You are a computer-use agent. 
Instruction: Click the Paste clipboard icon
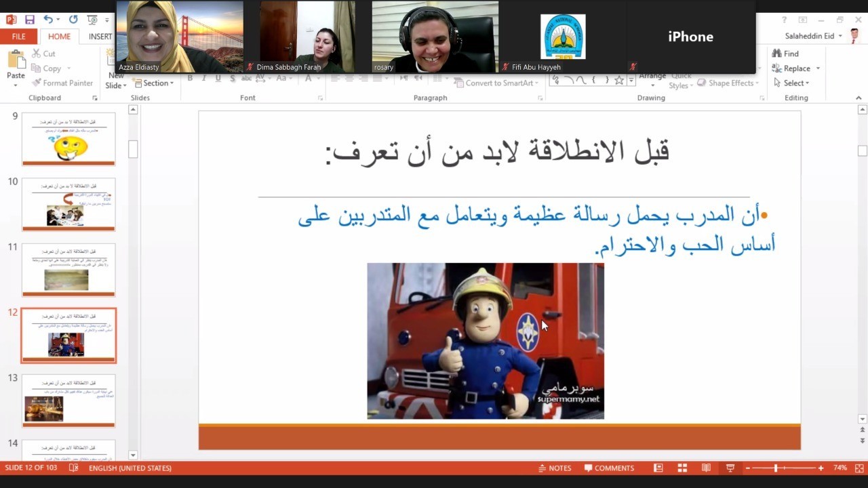pos(16,60)
